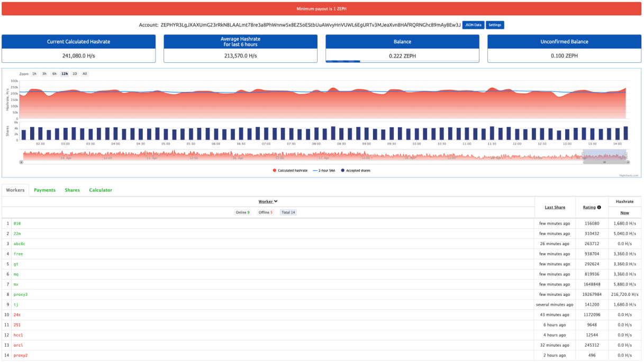
Task: Click mx rating 1648848
Action: [x=592, y=284]
